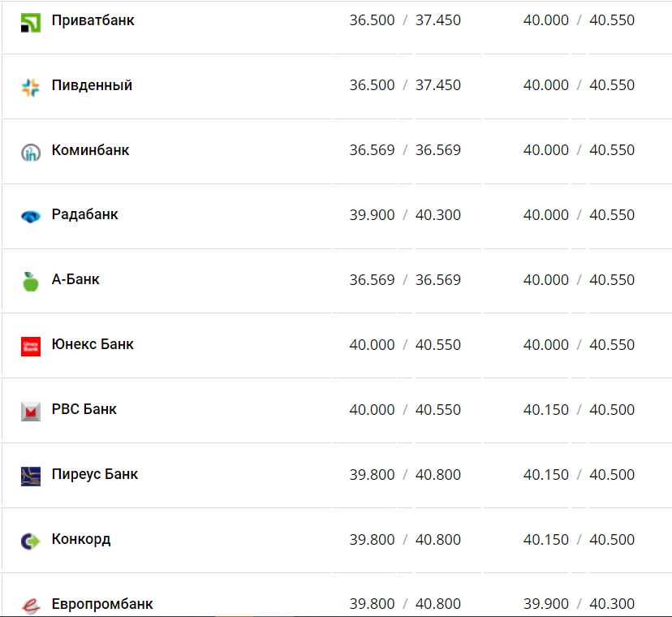This screenshot has height=617, width=672.
Task: Click the Юнекс Банк red logo icon
Action: [31, 346]
